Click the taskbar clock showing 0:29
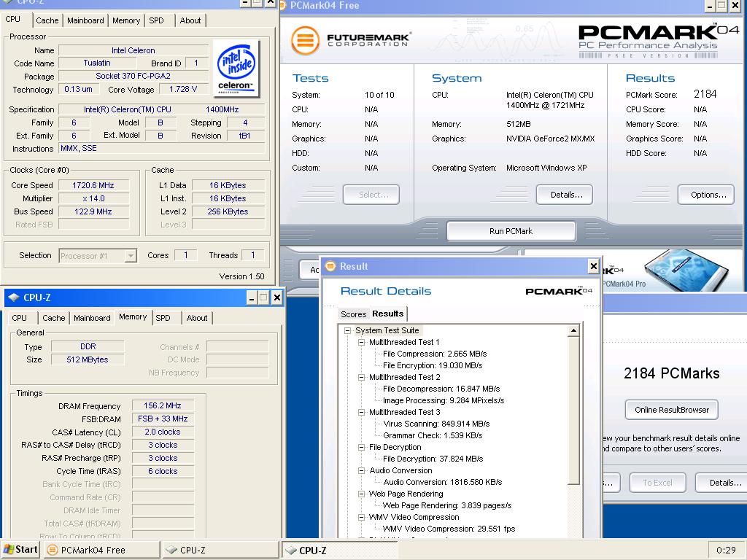747x560 pixels. 726,550
